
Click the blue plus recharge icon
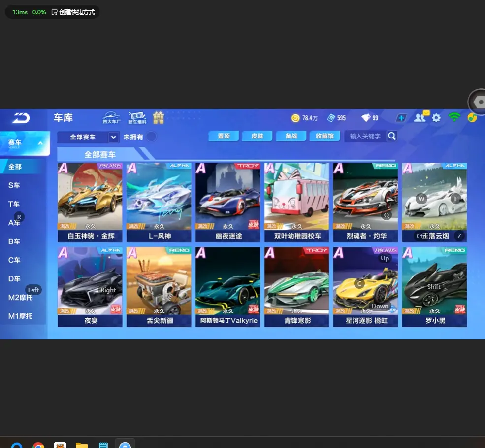[x=401, y=118]
